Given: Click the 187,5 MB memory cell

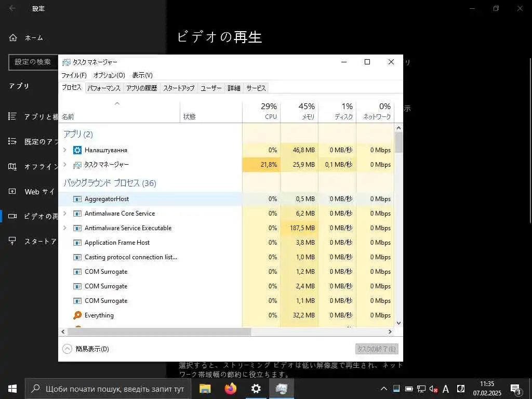Looking at the screenshot, I should 300,228.
